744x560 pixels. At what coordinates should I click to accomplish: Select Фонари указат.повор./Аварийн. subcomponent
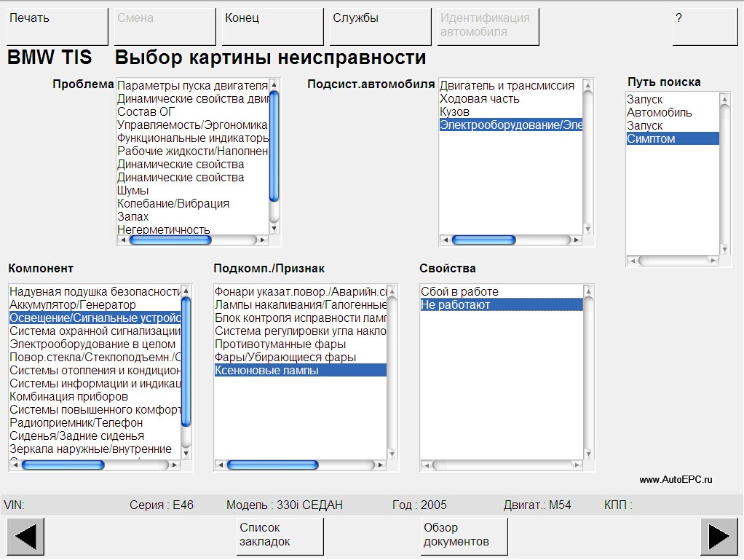301,292
